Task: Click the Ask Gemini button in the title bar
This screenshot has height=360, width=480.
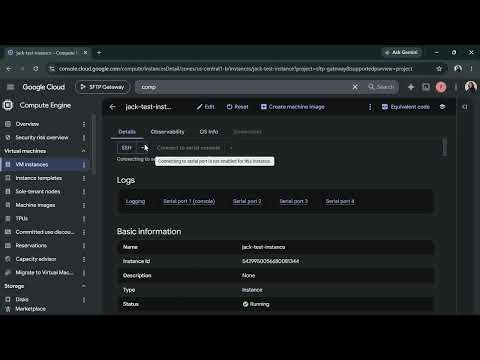Action: 401,52
